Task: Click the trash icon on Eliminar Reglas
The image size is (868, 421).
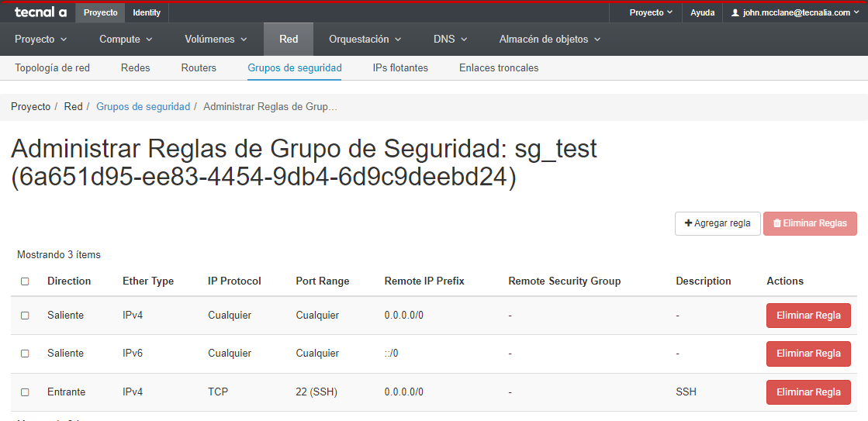Action: (776, 223)
